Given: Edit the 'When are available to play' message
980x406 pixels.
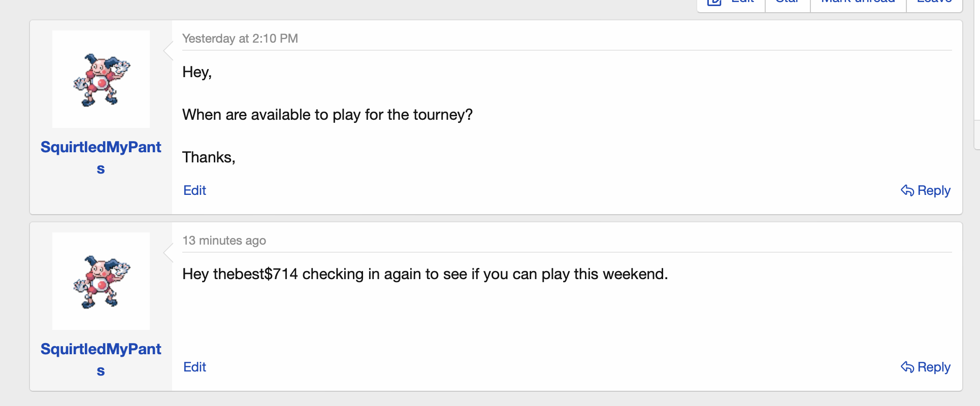Looking at the screenshot, I should point(194,190).
